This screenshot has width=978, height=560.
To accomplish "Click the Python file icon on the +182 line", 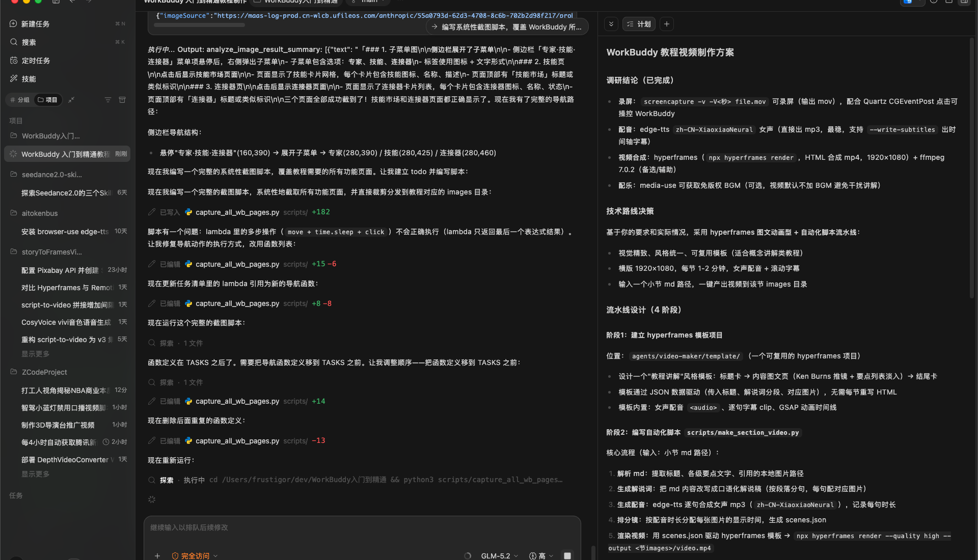I will (x=188, y=212).
